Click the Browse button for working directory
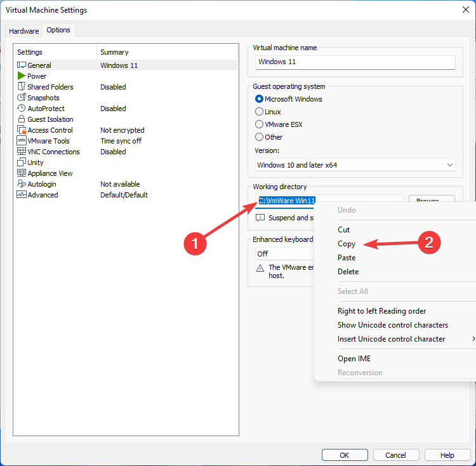This screenshot has width=476, height=466. click(432, 198)
